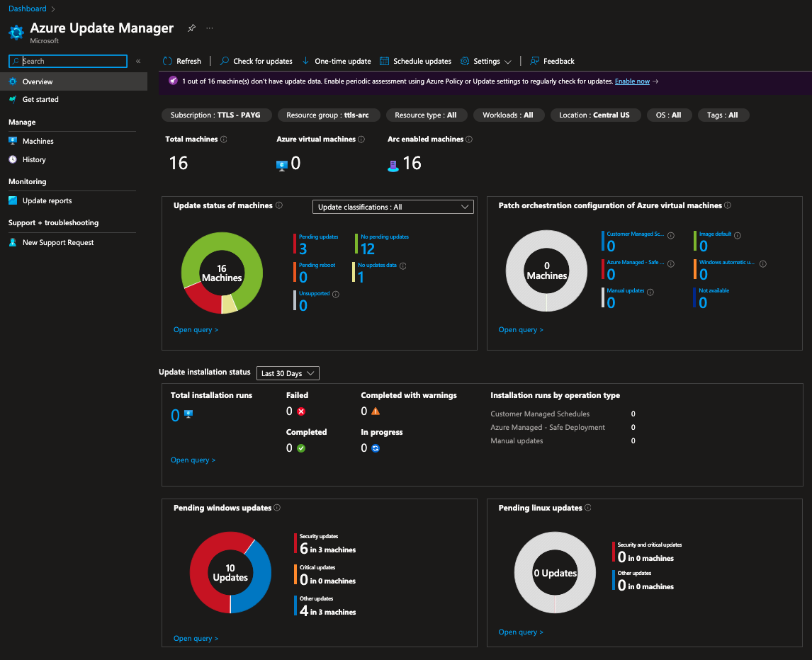Click the Arc enabled machines server icon
The height and width of the screenshot is (660, 812).
pyautogui.click(x=393, y=166)
